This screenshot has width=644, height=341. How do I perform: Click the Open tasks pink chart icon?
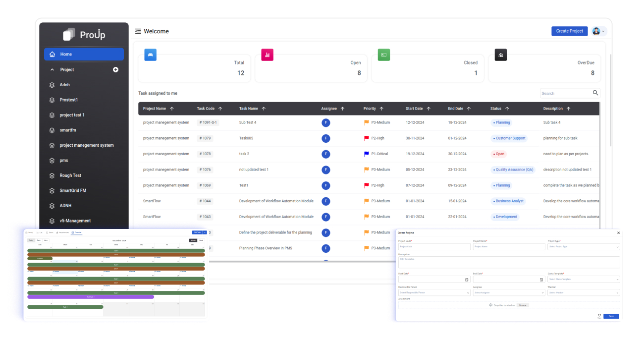(267, 55)
